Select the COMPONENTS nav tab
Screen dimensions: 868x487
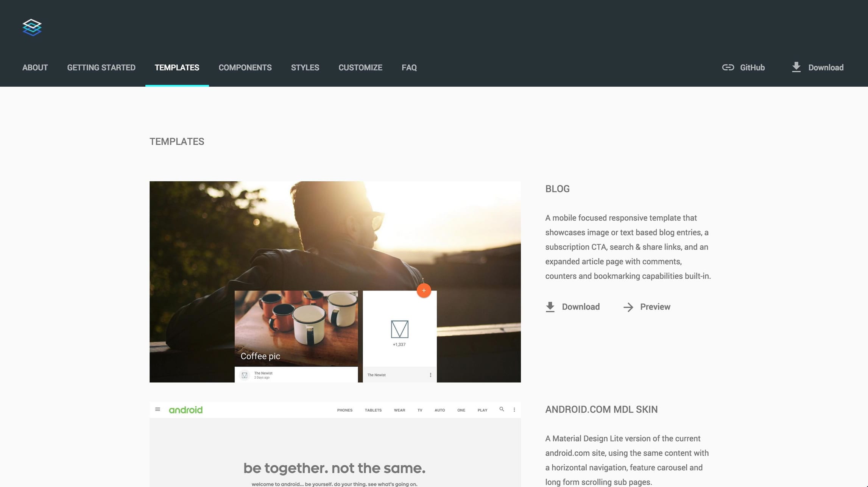(x=245, y=67)
